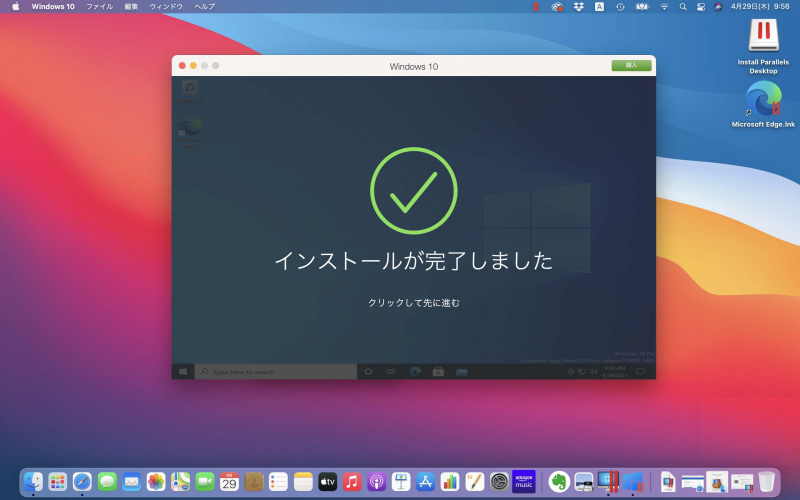This screenshot has height=500, width=800.
Task: Open the 編集 menu
Action: (x=131, y=7)
